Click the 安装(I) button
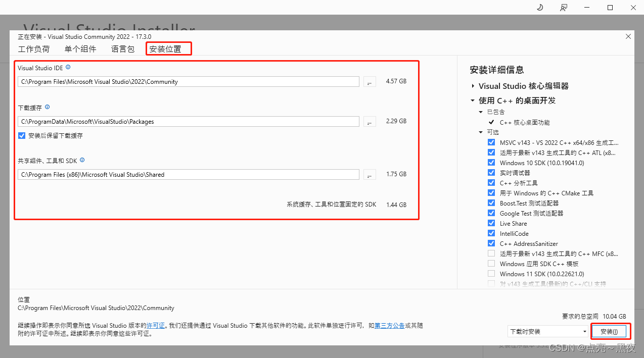 (x=610, y=331)
